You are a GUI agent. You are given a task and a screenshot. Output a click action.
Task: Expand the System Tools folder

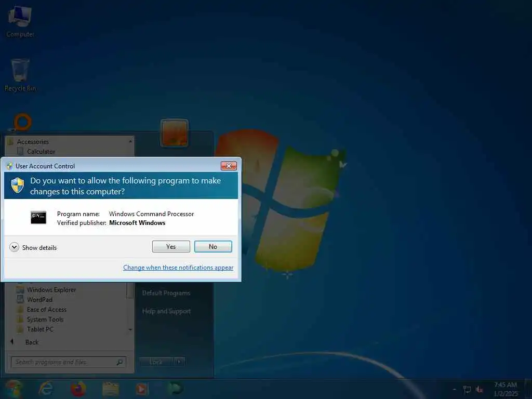(45, 320)
